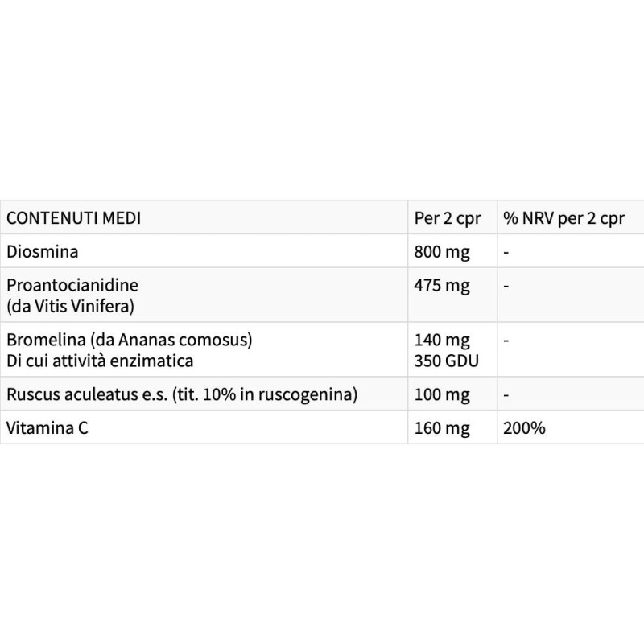Click the Ruscus aculeatus e.s. row label
The width and height of the screenshot is (644, 644).
(x=182, y=394)
